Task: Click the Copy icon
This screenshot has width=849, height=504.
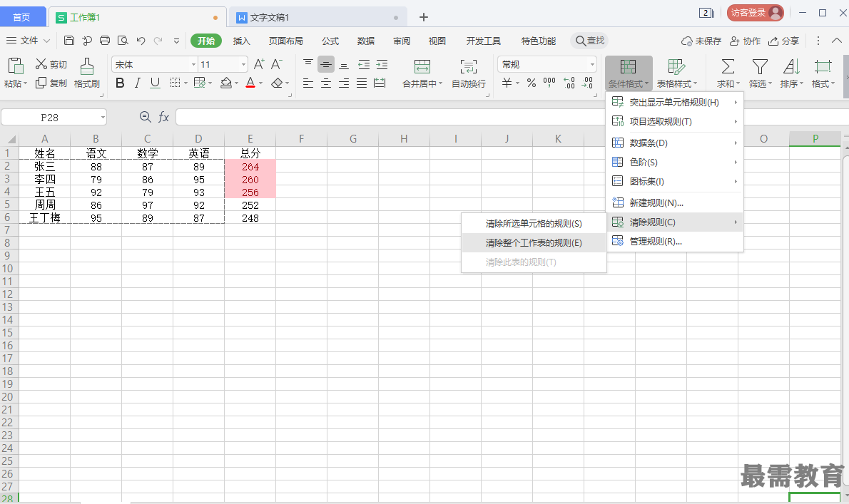Action: coord(41,83)
